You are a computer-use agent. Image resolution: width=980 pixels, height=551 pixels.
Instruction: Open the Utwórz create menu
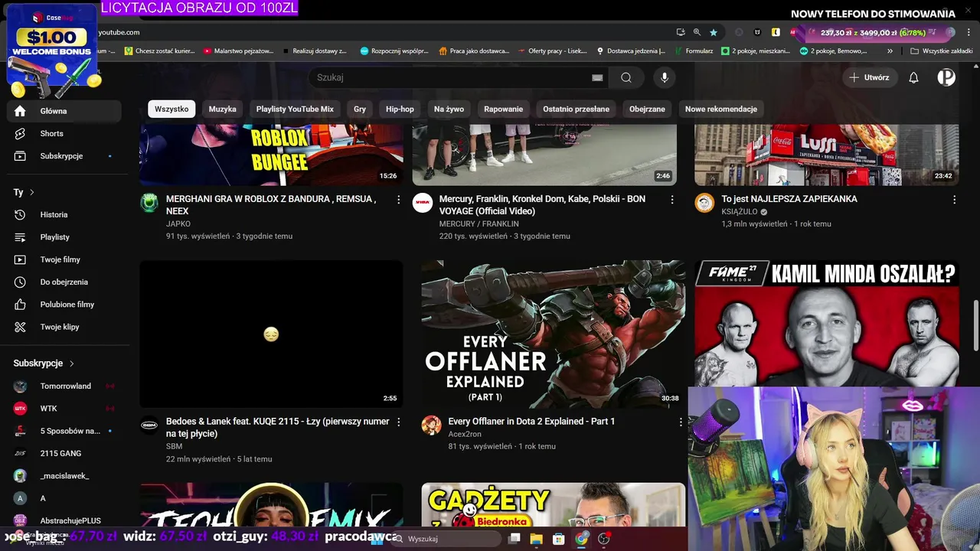pyautogui.click(x=870, y=77)
